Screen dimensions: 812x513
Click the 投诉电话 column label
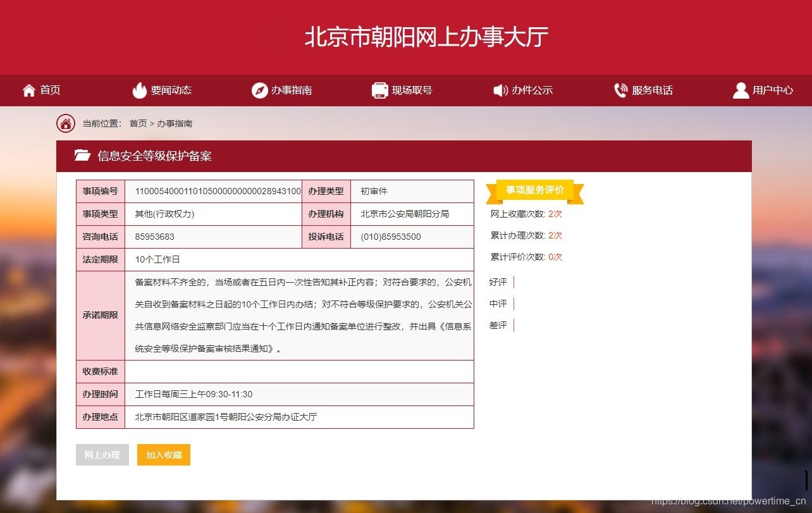pyautogui.click(x=326, y=237)
